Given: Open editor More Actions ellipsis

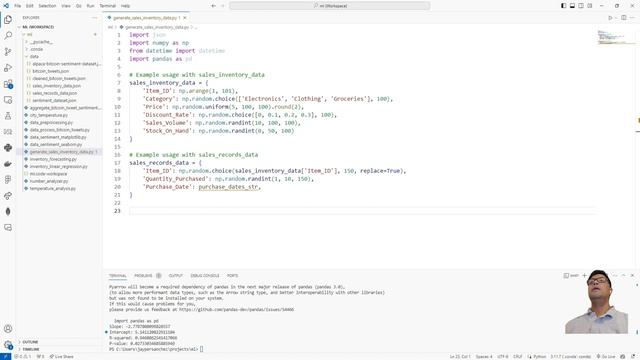Looking at the screenshot, I should [632, 18].
